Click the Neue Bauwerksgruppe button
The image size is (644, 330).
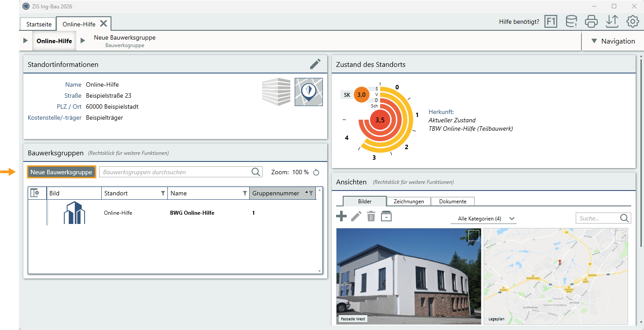[61, 172]
